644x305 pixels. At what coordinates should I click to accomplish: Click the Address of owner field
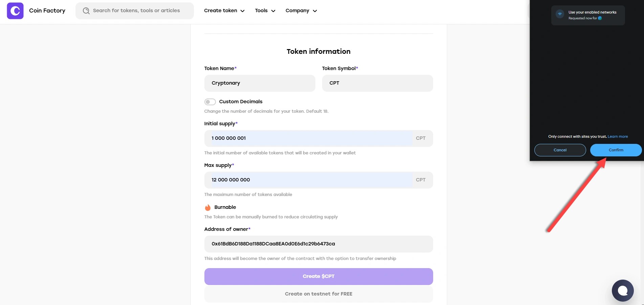point(318,244)
